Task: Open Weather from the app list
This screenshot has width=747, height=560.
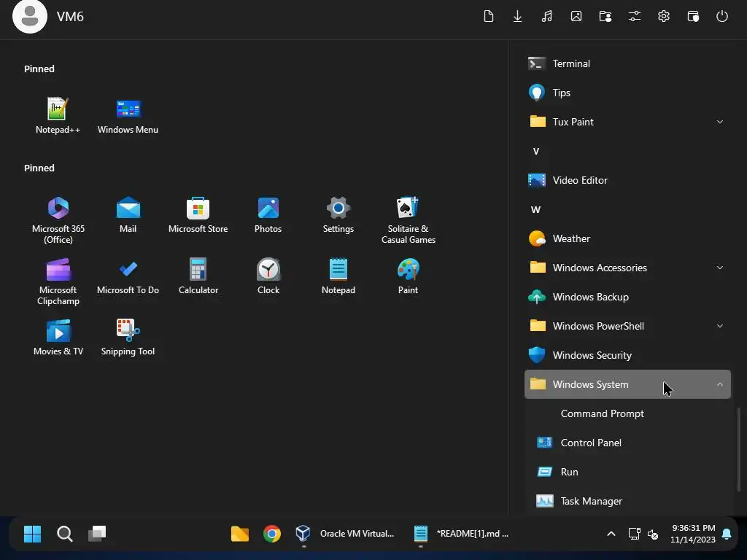Action: [627, 238]
